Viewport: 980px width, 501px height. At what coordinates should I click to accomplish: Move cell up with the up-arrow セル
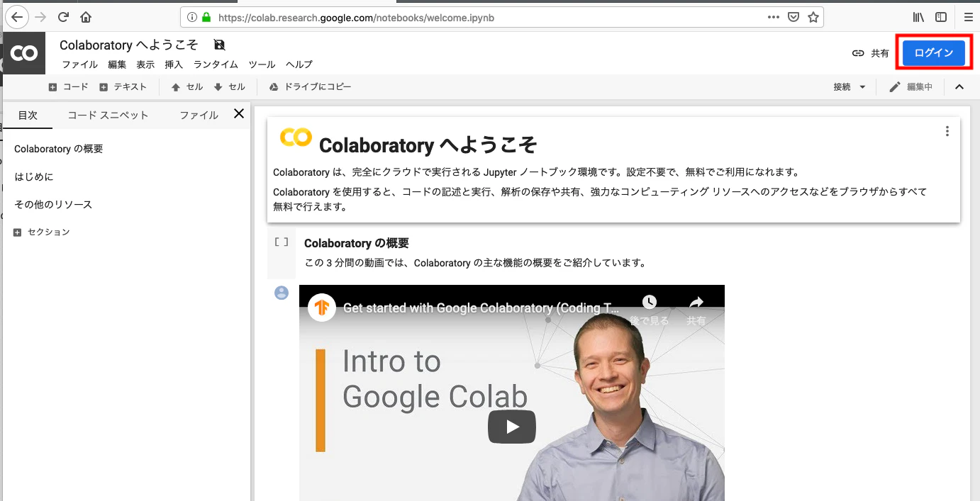(x=187, y=87)
